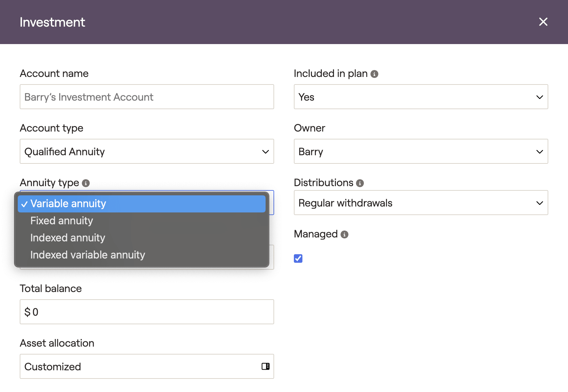This screenshot has width=568, height=392.
Task: Focus the Account name text field
Action: (147, 97)
